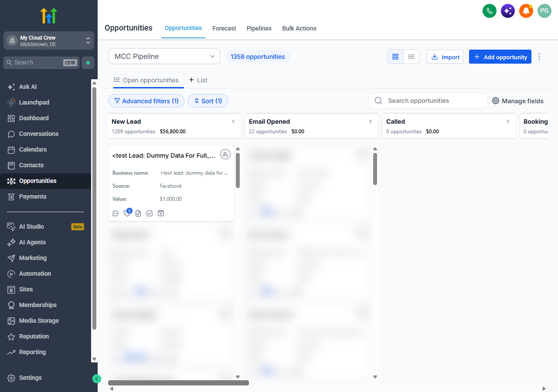Open Automation in the sidebar
Image resolution: width=558 pixels, height=392 pixels.
point(45,274)
